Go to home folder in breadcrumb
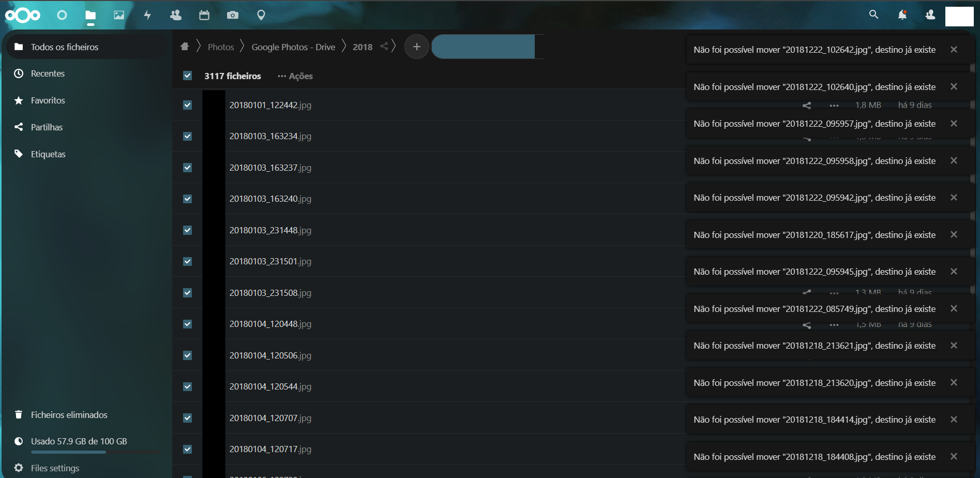The image size is (980, 478). (x=185, y=47)
